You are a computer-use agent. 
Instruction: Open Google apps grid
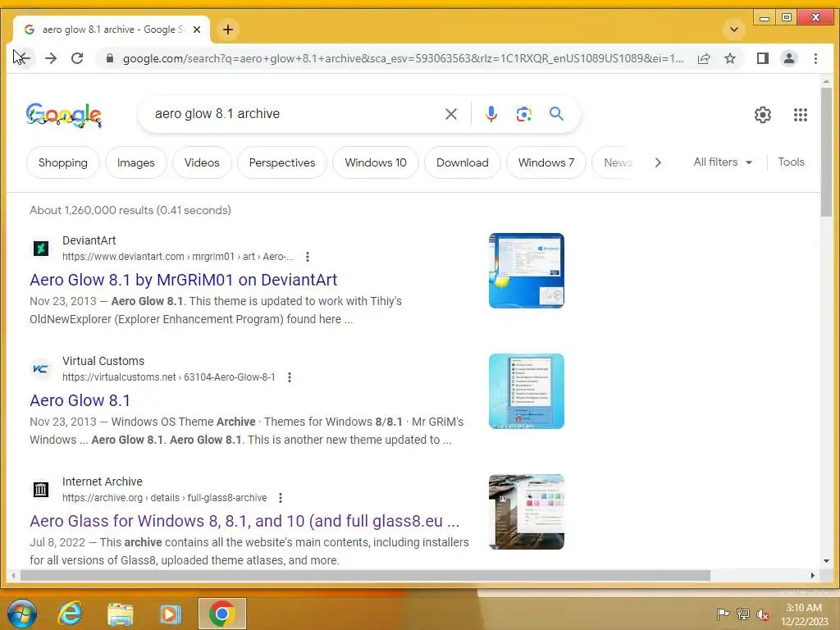801,115
